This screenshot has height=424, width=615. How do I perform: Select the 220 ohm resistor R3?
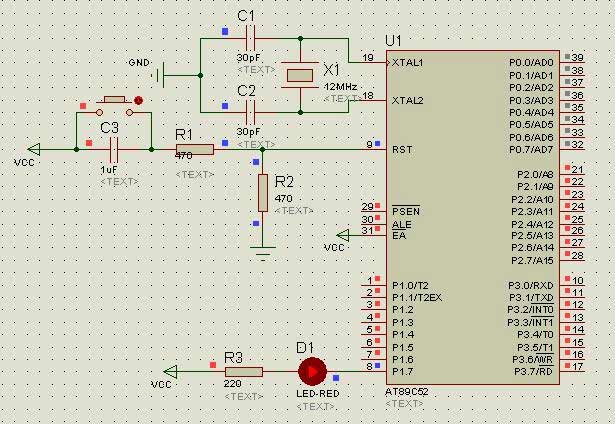(x=243, y=372)
